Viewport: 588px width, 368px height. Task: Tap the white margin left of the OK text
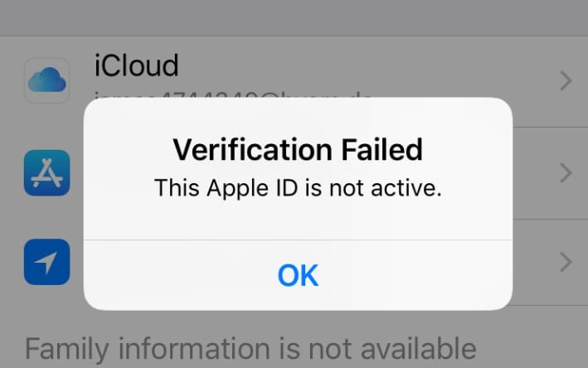180,275
